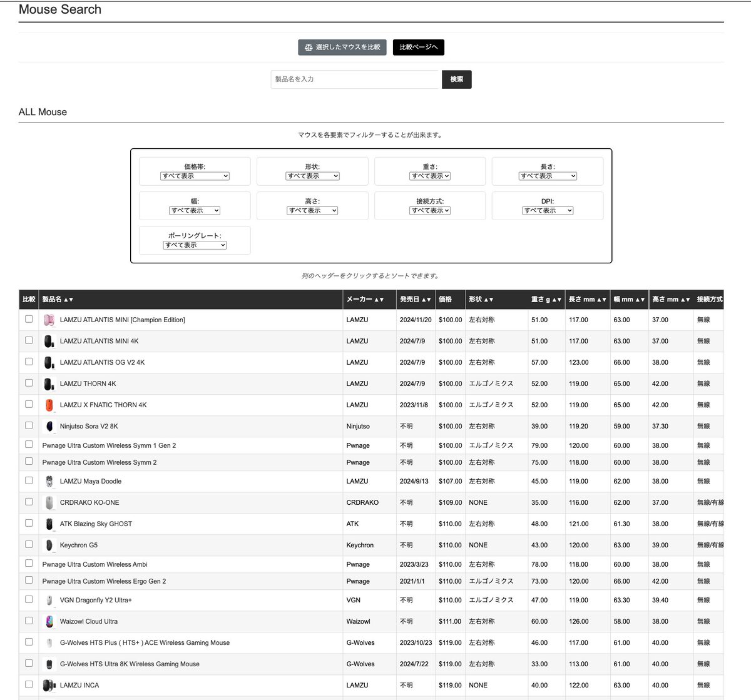Click the orange LAMZU X FNATIC THORN thumbnail
This screenshot has height=700, width=751.
coord(49,405)
